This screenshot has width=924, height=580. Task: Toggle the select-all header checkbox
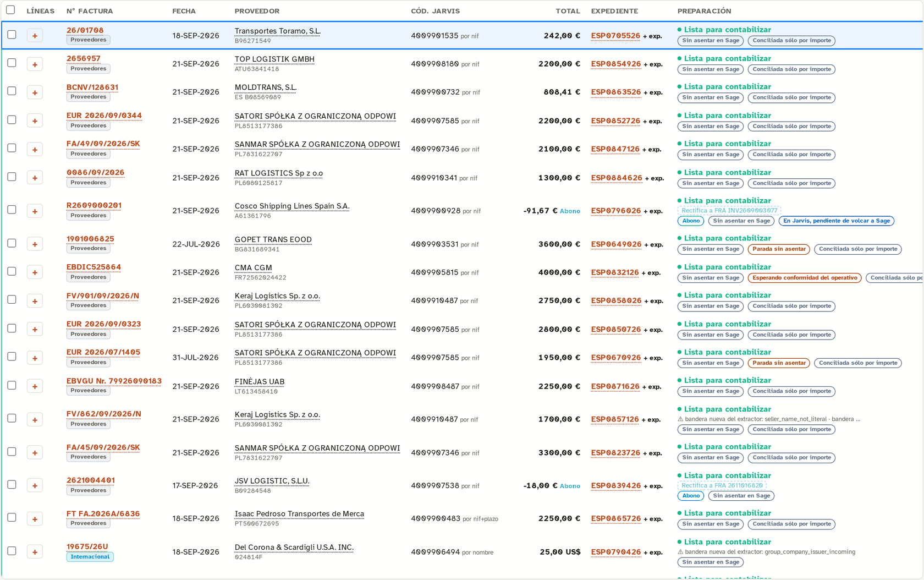pos(10,10)
